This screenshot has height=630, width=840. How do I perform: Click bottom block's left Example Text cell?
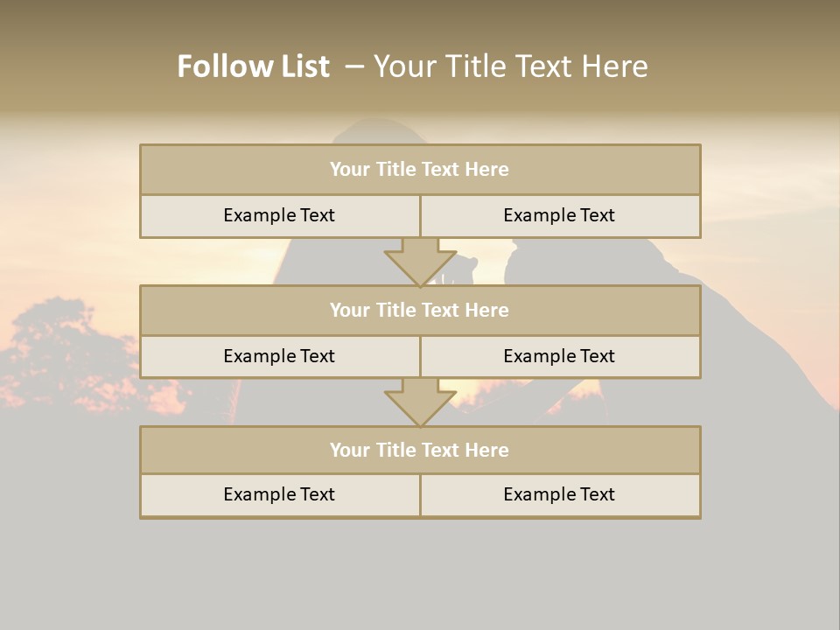click(x=280, y=495)
